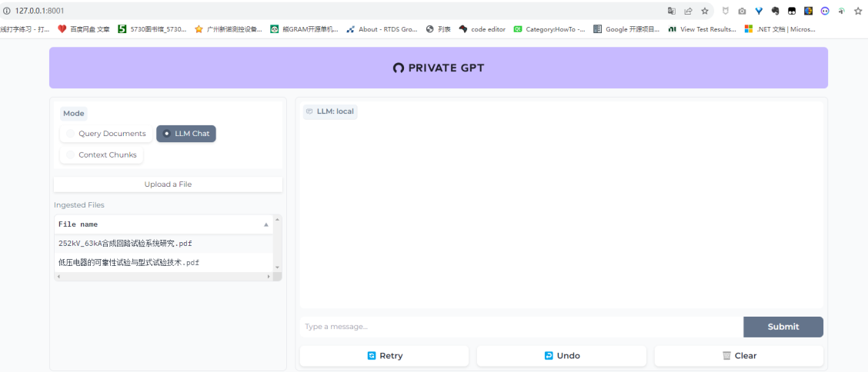Click the scroll-right arrow of file list

coord(269,276)
